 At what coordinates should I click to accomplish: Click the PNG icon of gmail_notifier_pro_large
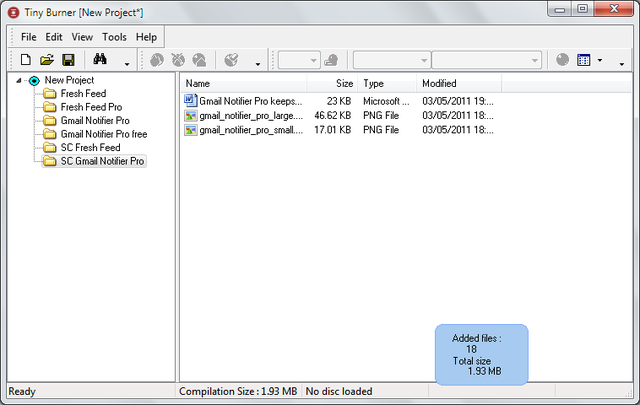tap(190, 116)
